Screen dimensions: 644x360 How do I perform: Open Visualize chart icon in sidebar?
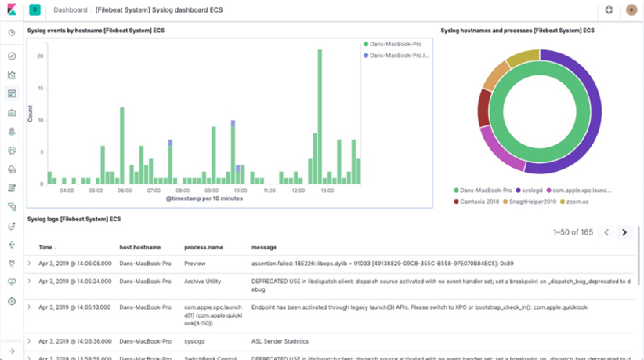tap(12, 75)
